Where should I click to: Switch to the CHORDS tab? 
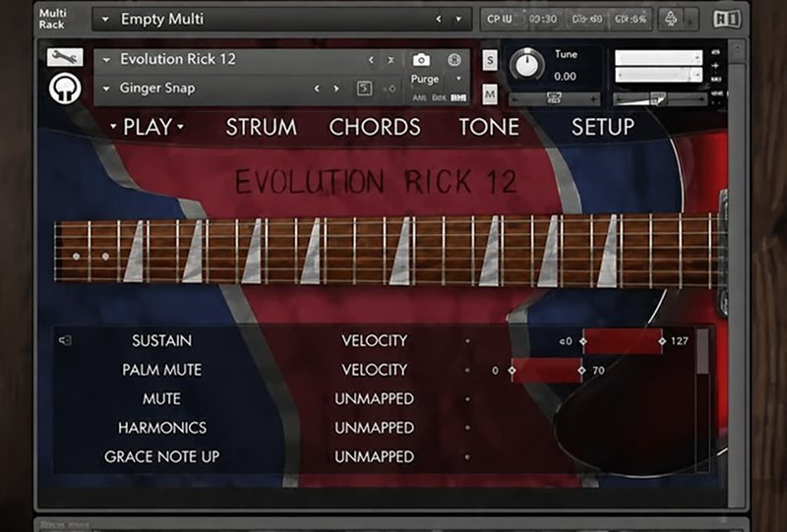[x=375, y=127]
